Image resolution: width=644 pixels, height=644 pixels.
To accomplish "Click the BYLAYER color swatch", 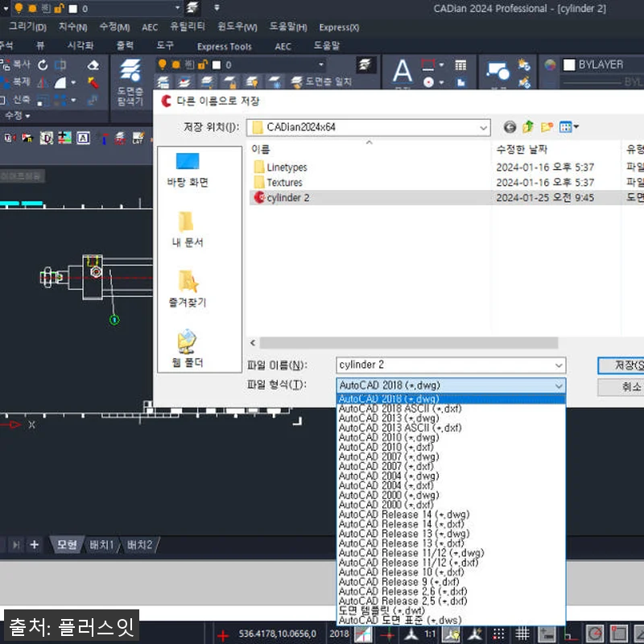I will 569,64.
